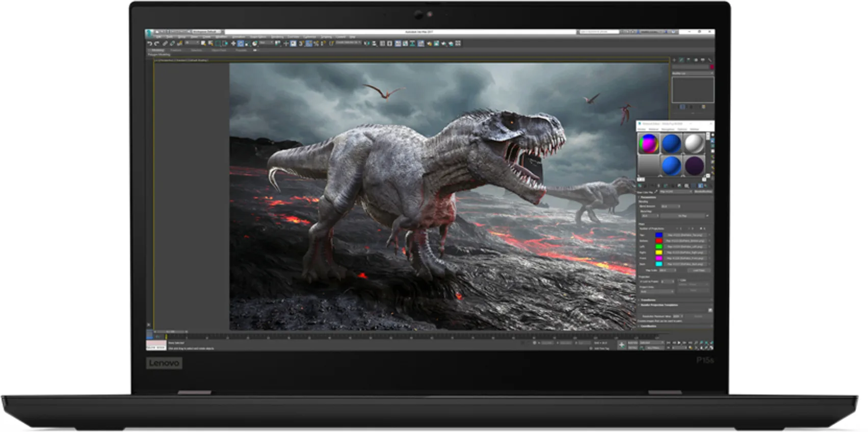Click the Go to Start playback button

point(668,343)
